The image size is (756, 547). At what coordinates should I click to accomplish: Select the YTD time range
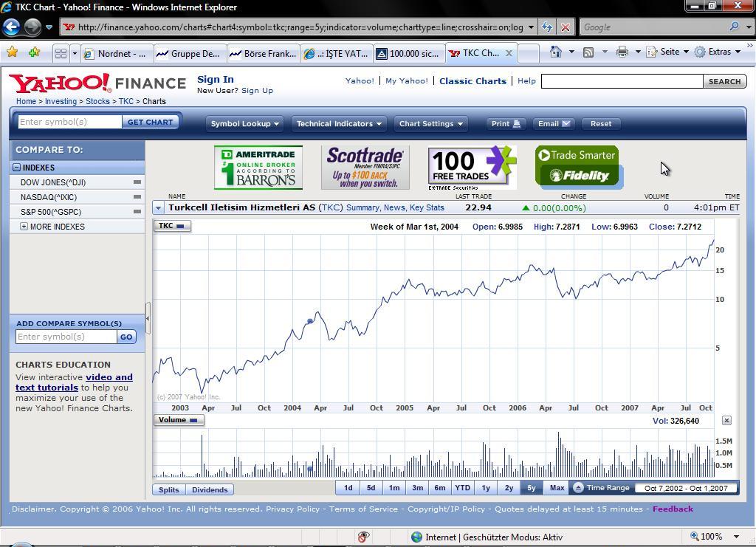pyautogui.click(x=462, y=488)
